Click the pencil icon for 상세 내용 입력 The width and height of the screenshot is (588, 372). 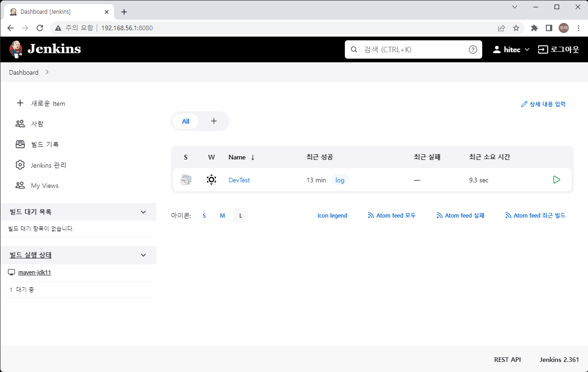coord(524,104)
